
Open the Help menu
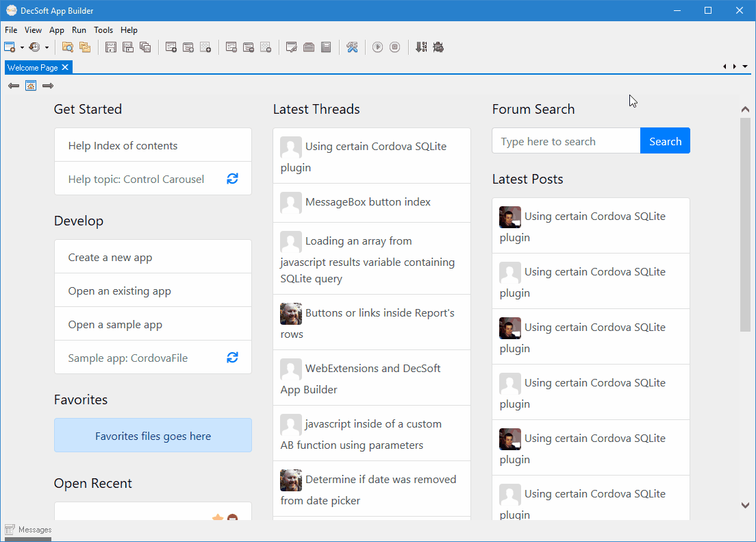pos(129,30)
